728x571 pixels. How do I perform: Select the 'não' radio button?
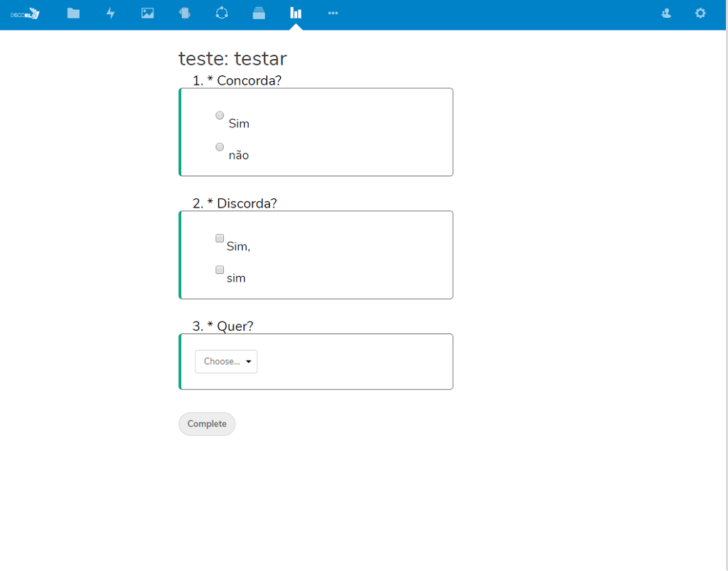tap(220, 147)
